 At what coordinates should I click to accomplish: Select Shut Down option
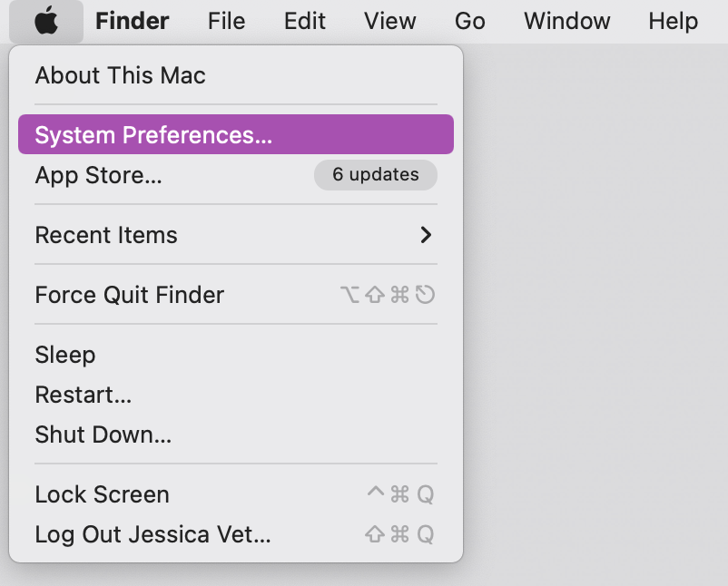[x=236, y=435]
